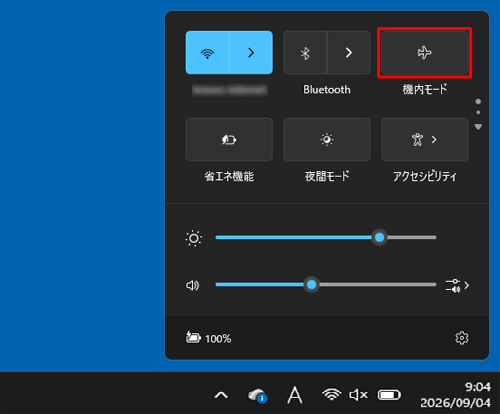
Task: Click the 夜間モード label text
Action: tap(327, 176)
